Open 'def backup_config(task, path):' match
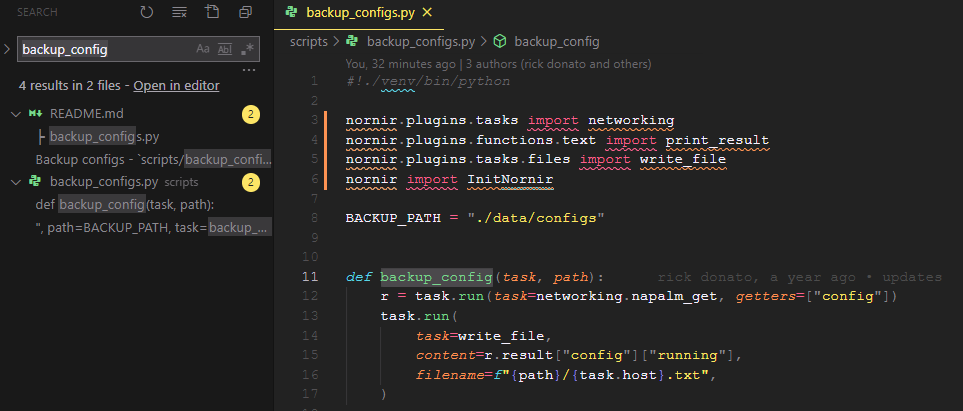Image resolution: width=963 pixels, height=411 pixels. coord(125,205)
